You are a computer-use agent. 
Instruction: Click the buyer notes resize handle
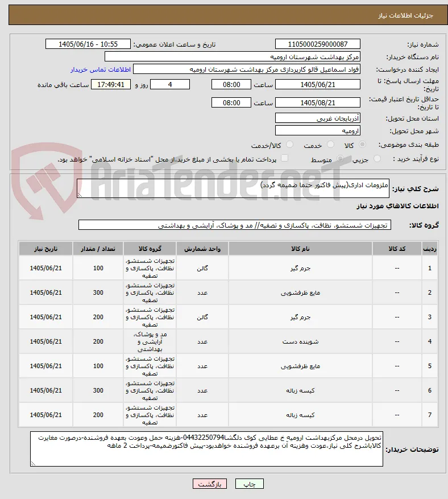click(33, 463)
